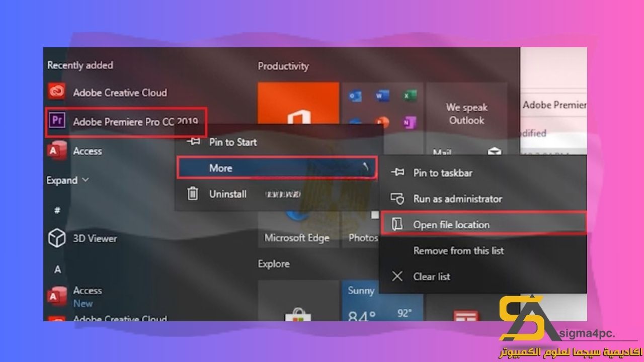
Task: Click the trash icon beside Uninstall
Action: point(193,194)
